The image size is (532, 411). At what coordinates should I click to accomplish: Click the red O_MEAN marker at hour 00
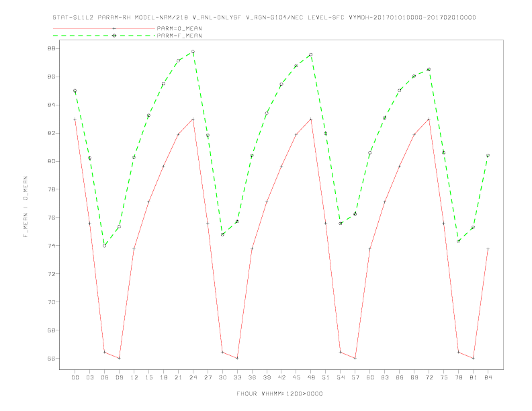pos(75,119)
